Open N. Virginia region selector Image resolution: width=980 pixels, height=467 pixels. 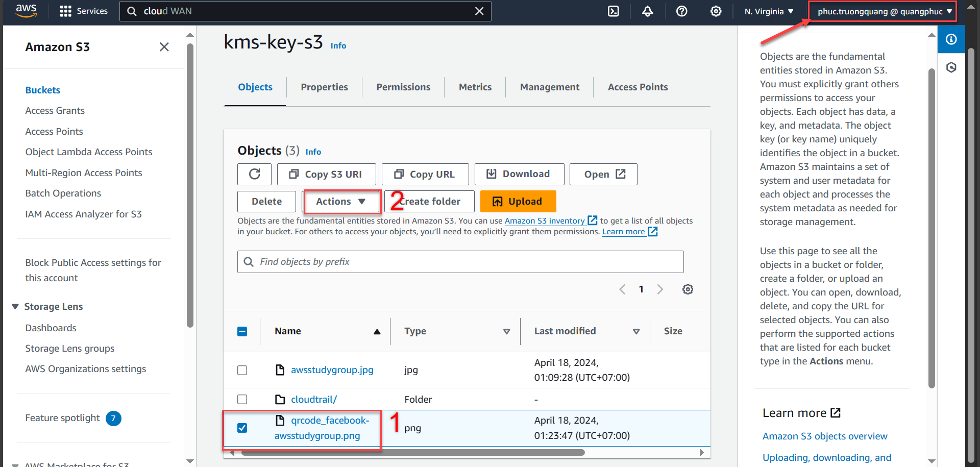(769, 11)
